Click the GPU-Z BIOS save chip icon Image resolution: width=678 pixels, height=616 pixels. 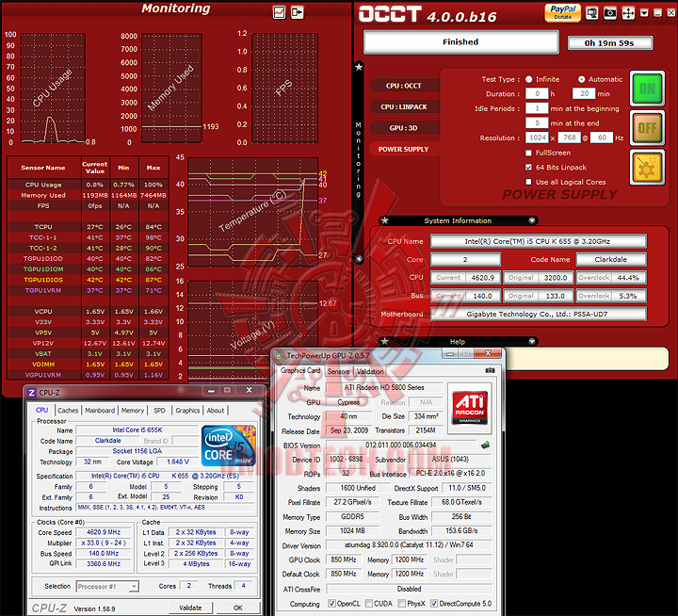click(486, 445)
